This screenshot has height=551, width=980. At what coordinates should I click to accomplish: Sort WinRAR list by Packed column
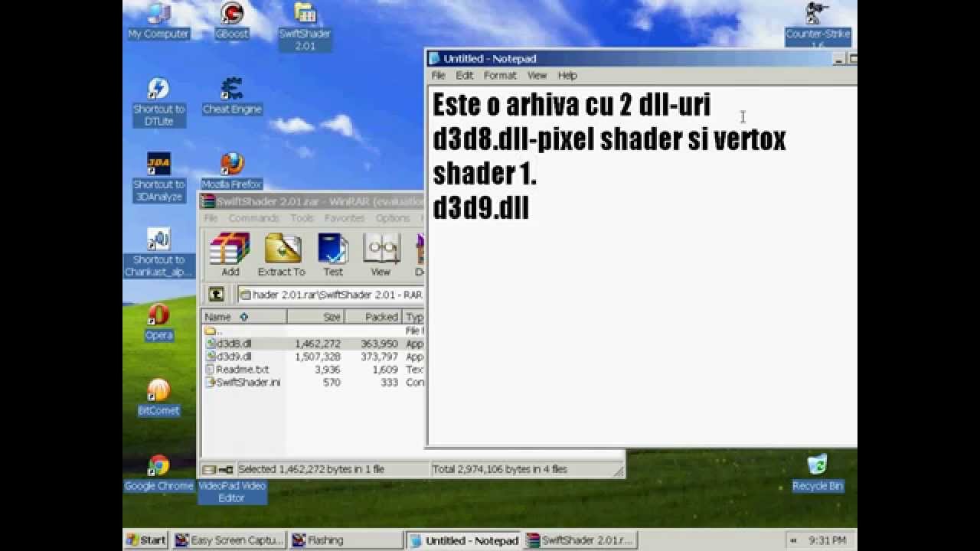pos(374,317)
